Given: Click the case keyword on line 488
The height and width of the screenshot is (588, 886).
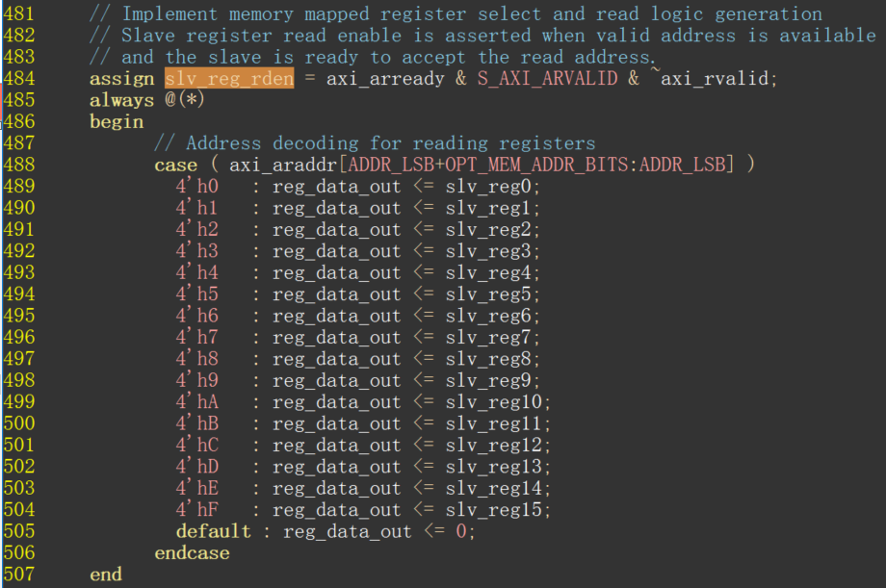Looking at the screenshot, I should coord(175,165).
